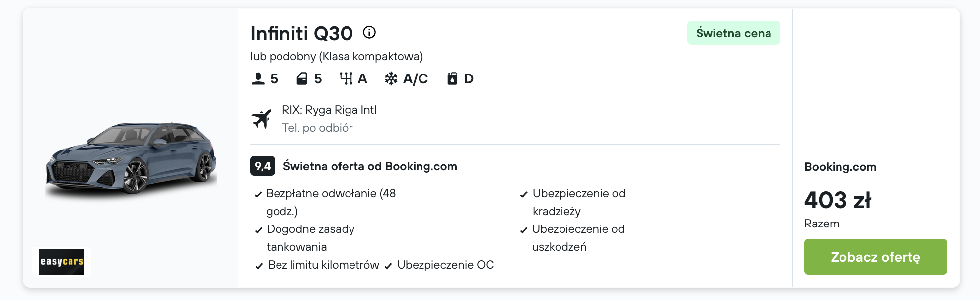Click the automatic gearbox icon
The height and width of the screenshot is (300, 980).
click(x=346, y=78)
